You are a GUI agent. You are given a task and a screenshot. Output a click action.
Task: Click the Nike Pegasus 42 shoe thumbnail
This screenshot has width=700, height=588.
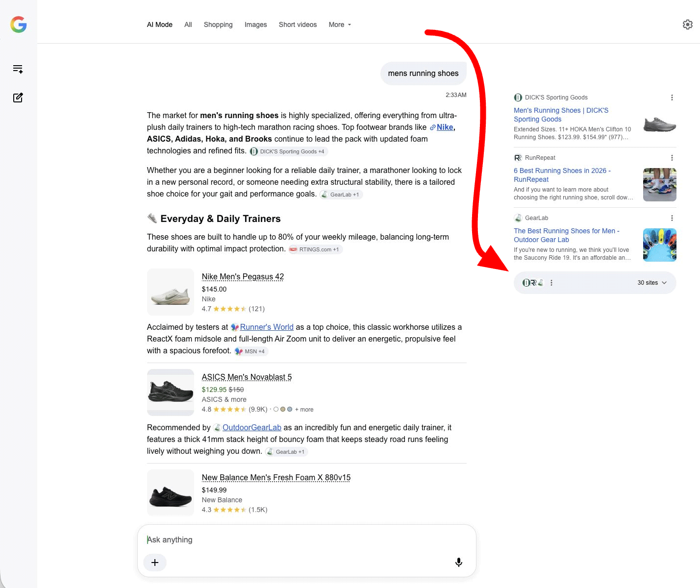[171, 292]
